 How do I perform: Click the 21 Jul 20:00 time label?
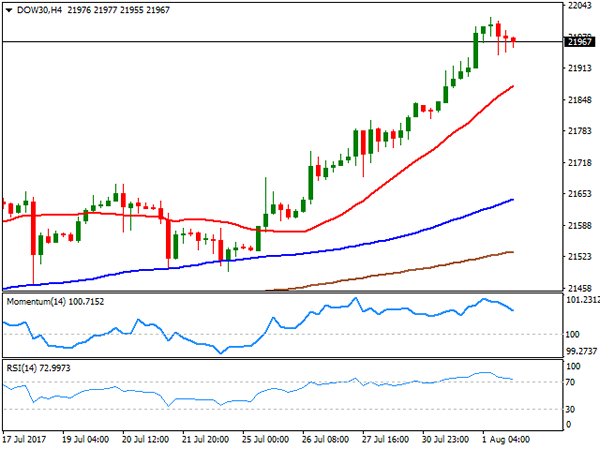(205, 439)
